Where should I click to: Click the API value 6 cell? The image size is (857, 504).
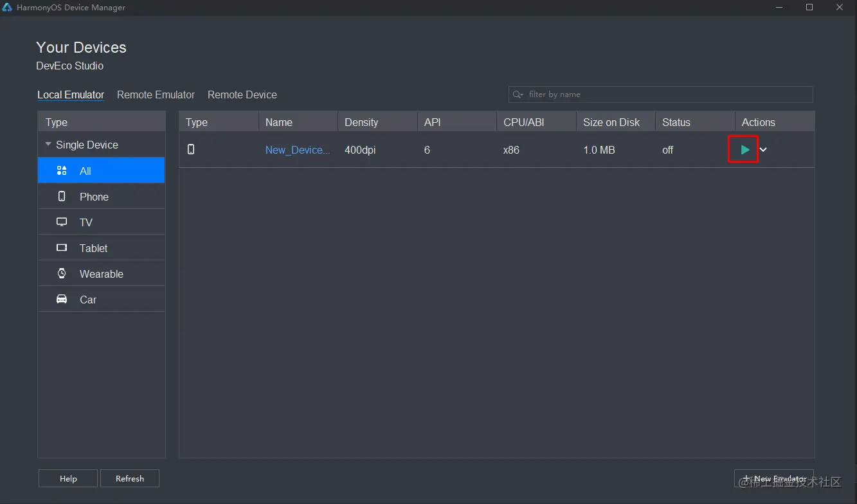click(427, 150)
